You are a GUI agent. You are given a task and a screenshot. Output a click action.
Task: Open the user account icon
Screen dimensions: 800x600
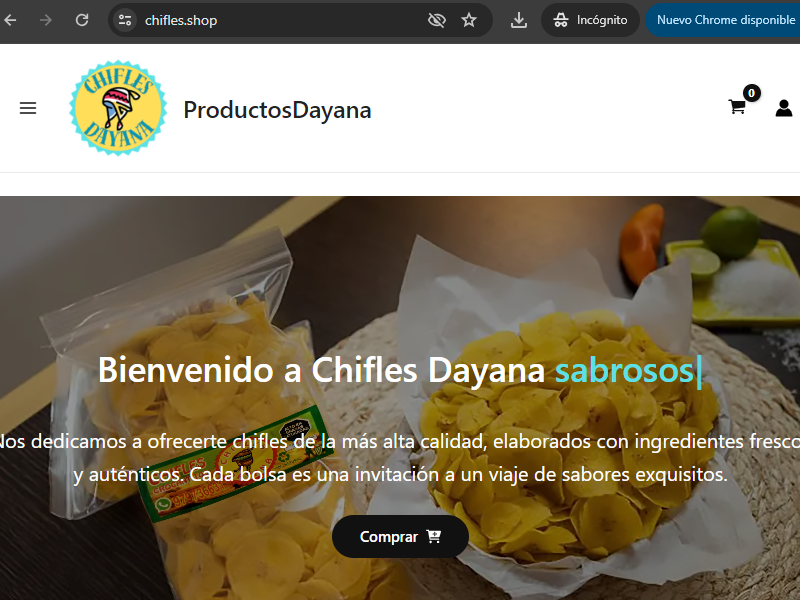784,108
